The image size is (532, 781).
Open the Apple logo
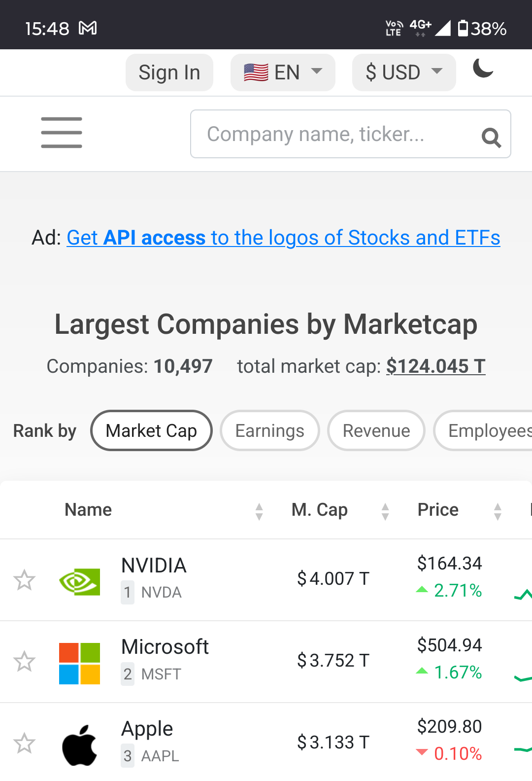click(79, 745)
